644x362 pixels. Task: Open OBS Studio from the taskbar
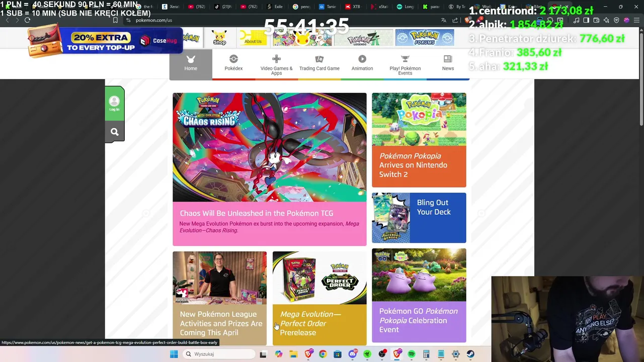[382, 354]
